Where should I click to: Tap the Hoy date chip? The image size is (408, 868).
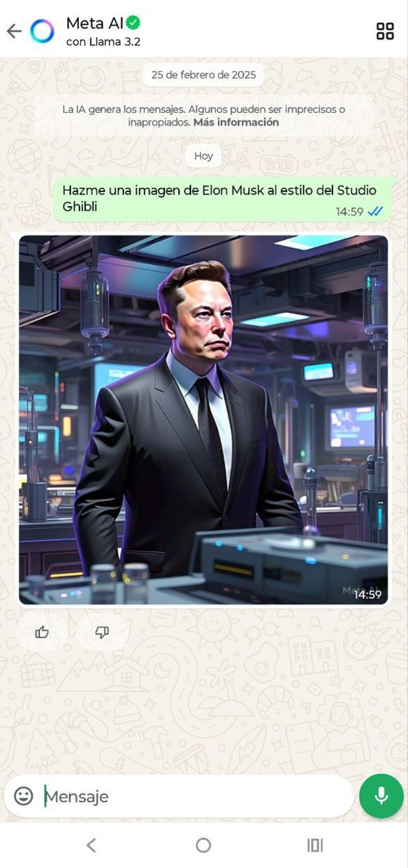pos(203,156)
